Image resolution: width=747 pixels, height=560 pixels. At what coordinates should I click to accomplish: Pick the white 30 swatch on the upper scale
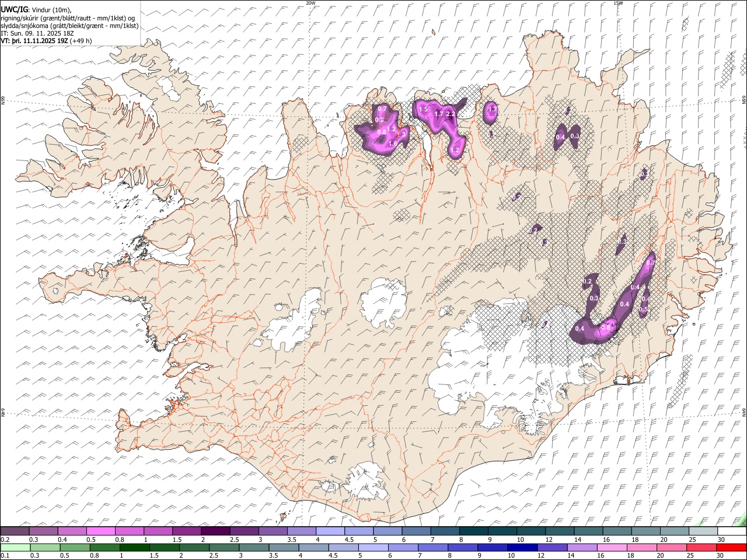click(732, 531)
